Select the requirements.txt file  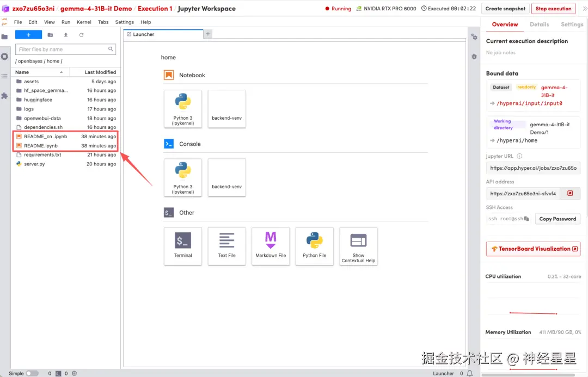[x=66, y=155]
